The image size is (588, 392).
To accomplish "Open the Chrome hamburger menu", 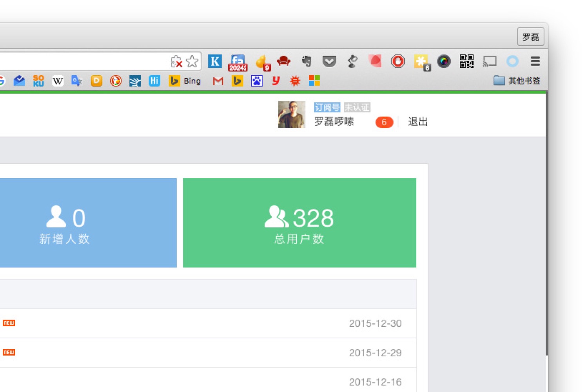I will pos(535,61).
